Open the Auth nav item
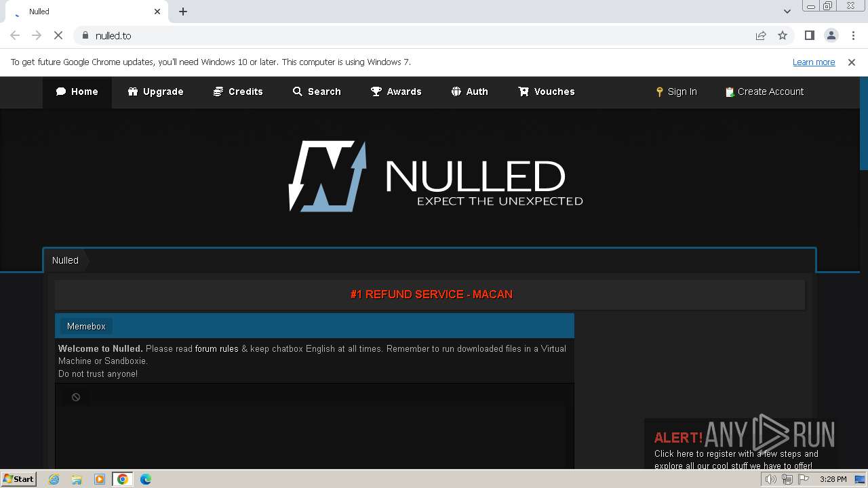 click(x=470, y=91)
